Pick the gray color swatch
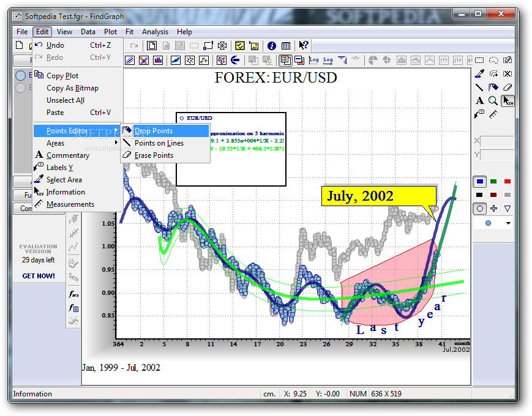 508,195
